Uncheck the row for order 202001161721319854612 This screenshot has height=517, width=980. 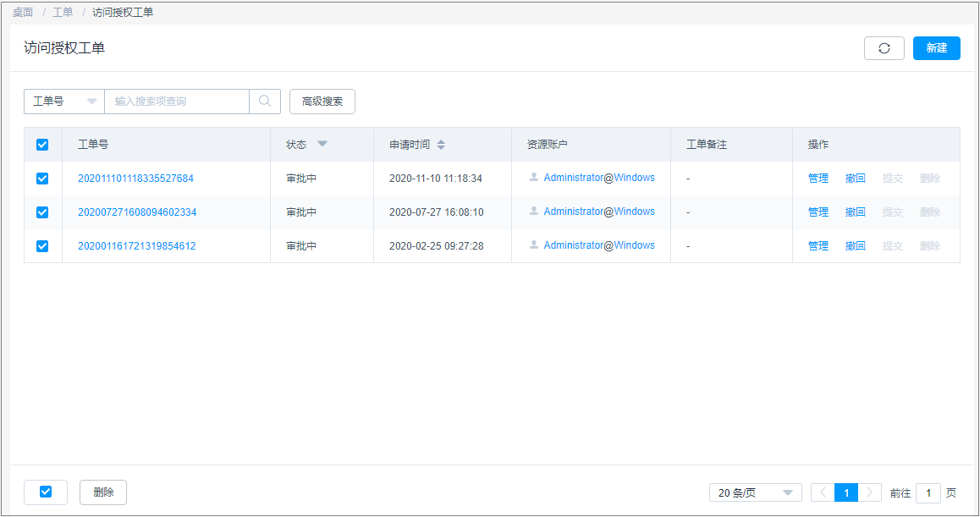(42, 246)
